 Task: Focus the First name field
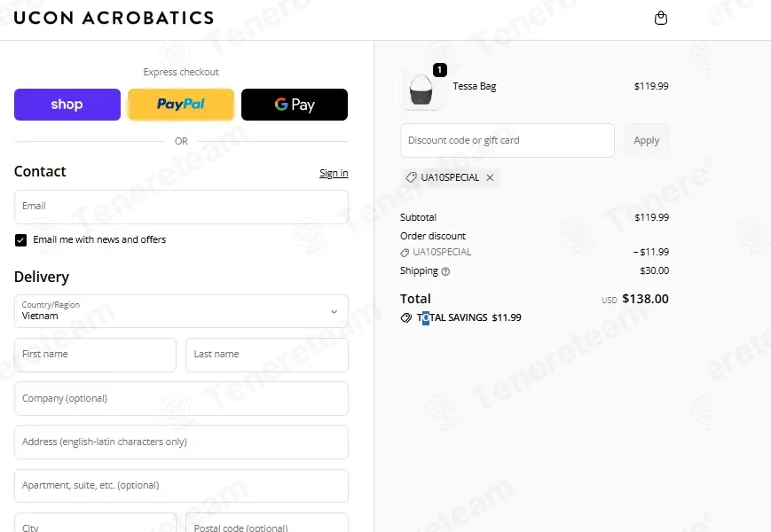(96, 355)
